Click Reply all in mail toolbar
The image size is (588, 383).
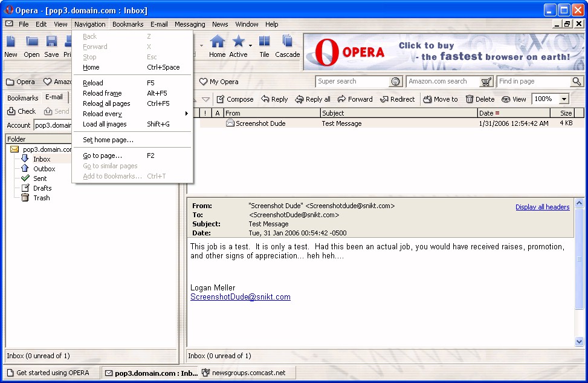[x=313, y=99]
